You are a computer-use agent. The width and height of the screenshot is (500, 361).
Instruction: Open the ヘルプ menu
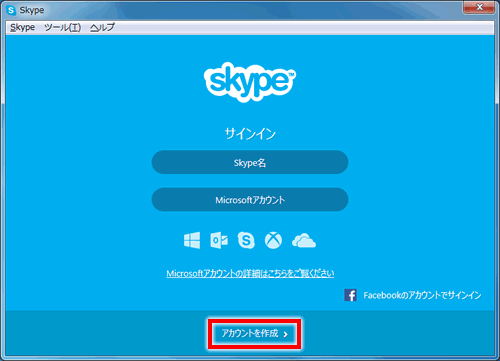102,27
